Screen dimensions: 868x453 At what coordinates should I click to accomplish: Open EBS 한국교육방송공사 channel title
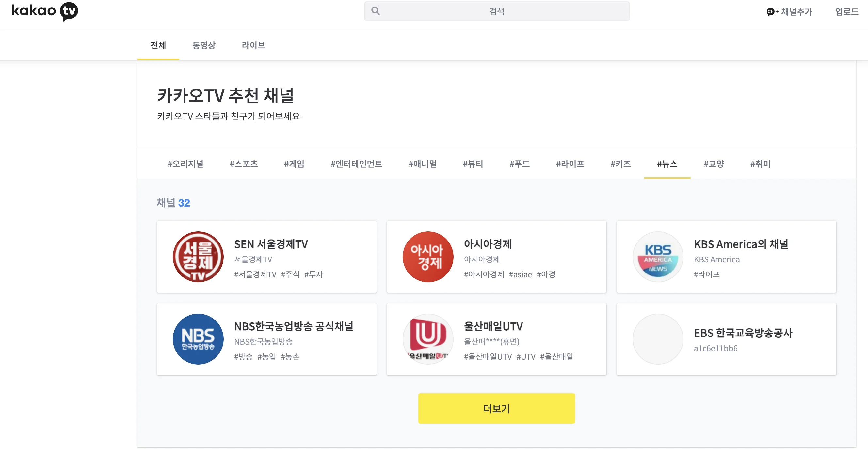point(743,333)
